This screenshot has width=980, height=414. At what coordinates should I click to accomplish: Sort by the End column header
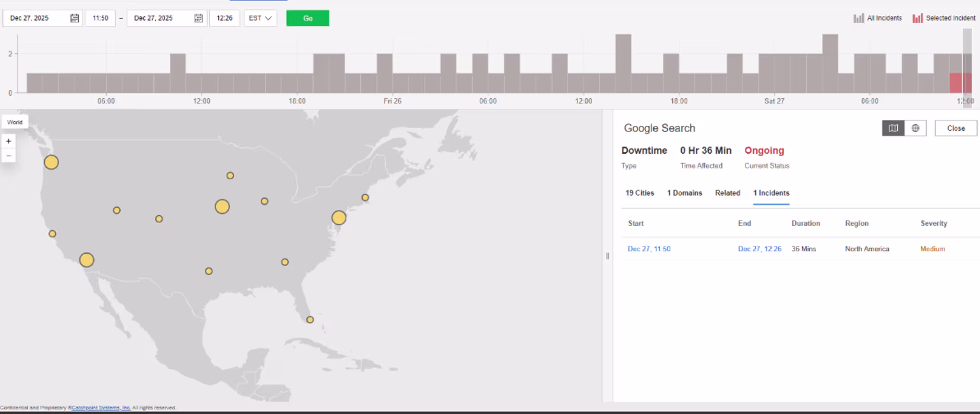point(744,224)
